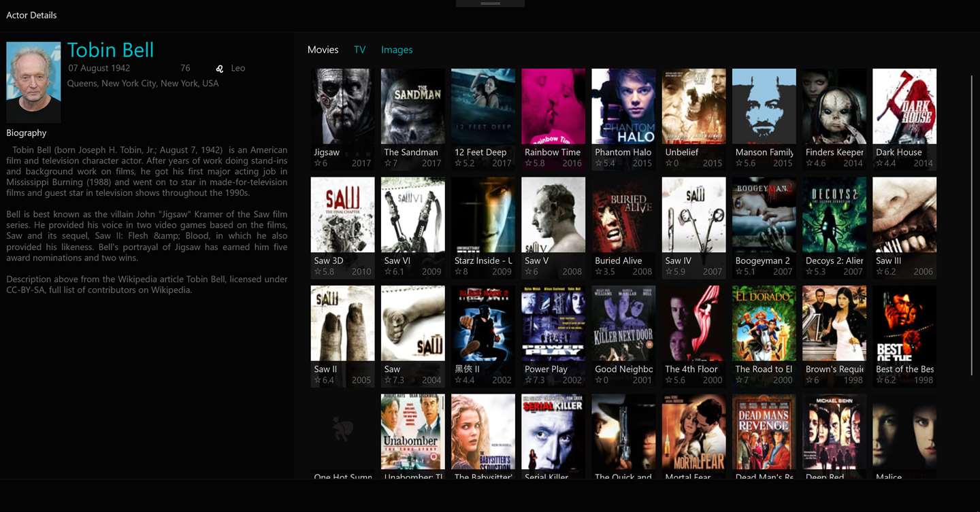The image size is (980, 512).
Task: Open The 4th Floor poster
Action: [693, 323]
